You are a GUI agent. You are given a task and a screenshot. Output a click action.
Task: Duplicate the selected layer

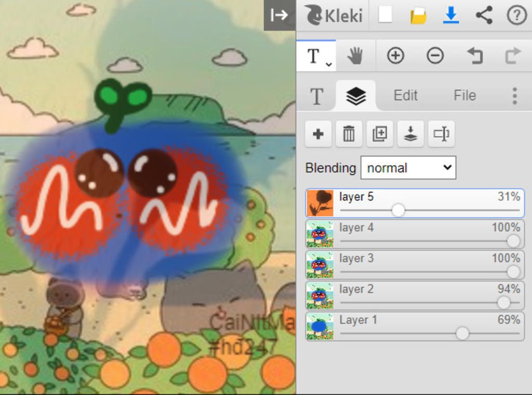tap(380, 134)
